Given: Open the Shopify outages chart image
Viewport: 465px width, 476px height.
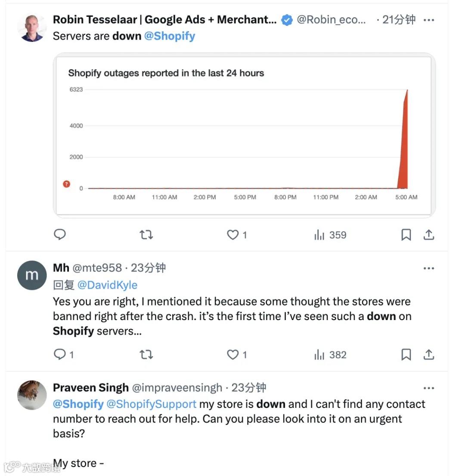Looking at the screenshot, I should click(244, 135).
